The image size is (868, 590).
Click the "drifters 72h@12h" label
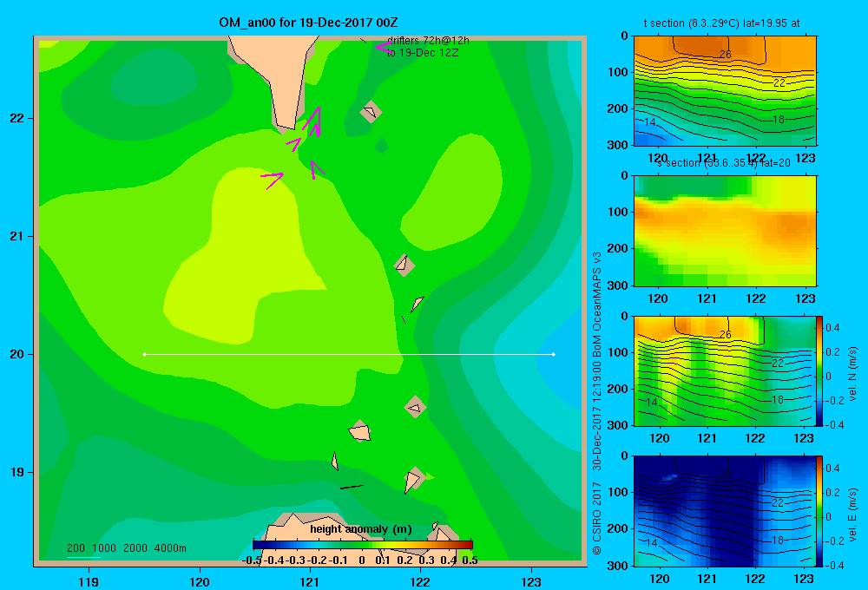pyautogui.click(x=428, y=41)
